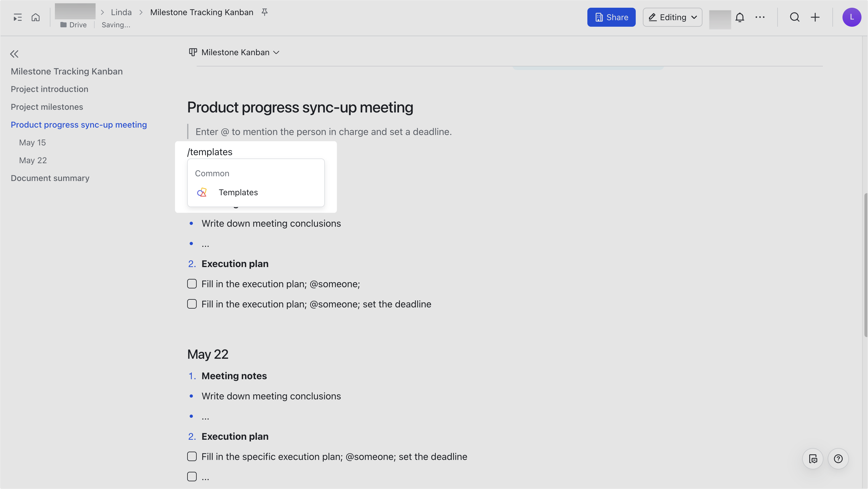Create new item with plus icon
Screen dimensions: 868x489
click(815, 17)
